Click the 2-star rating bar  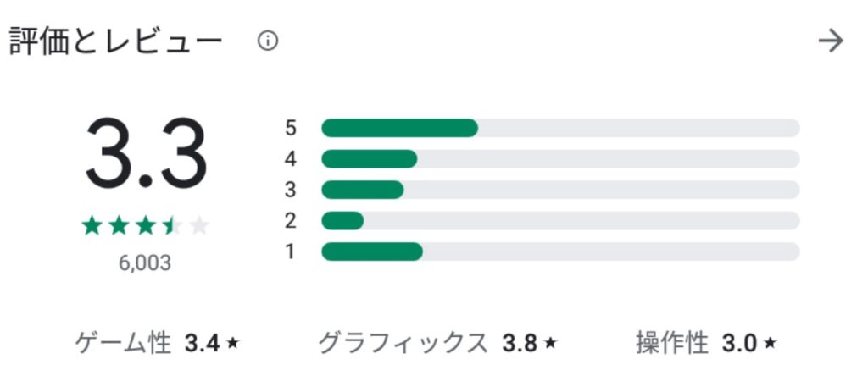pos(559,221)
